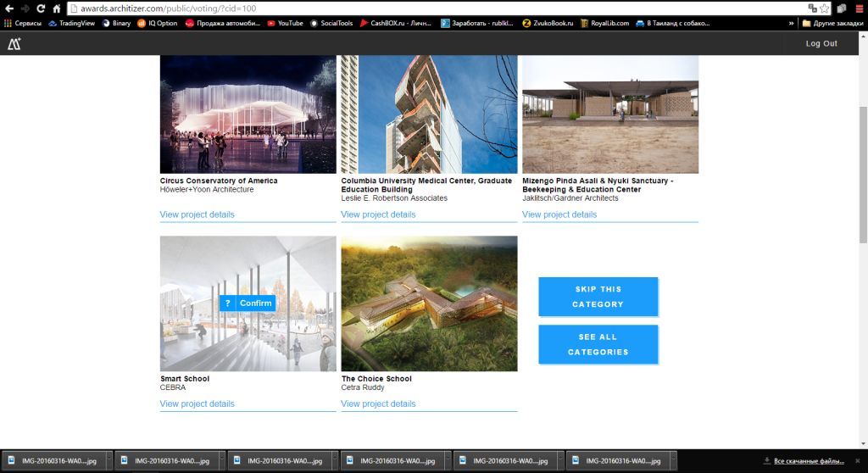Screen dimensions: 868x473
Task: Click the page vertical scrollbar thumb
Action: 863,174
